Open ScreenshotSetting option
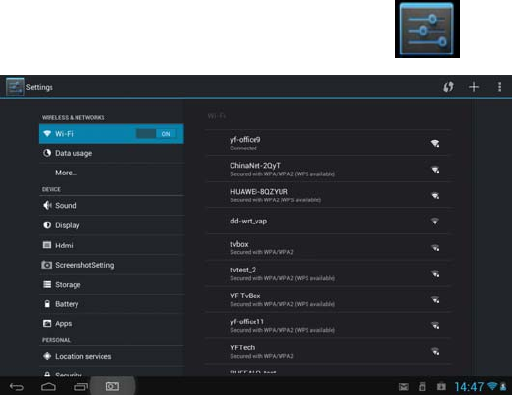Viewport: 512px width, 395px height. coord(111,265)
